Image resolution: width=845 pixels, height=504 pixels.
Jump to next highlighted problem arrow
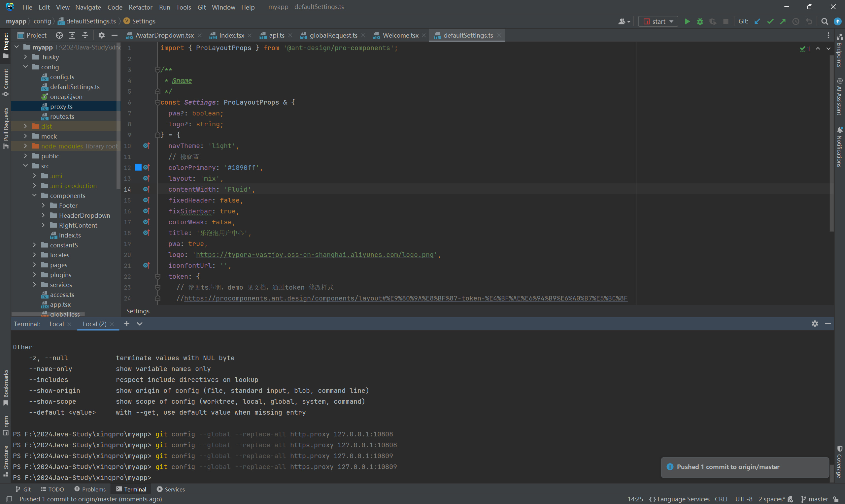point(828,48)
